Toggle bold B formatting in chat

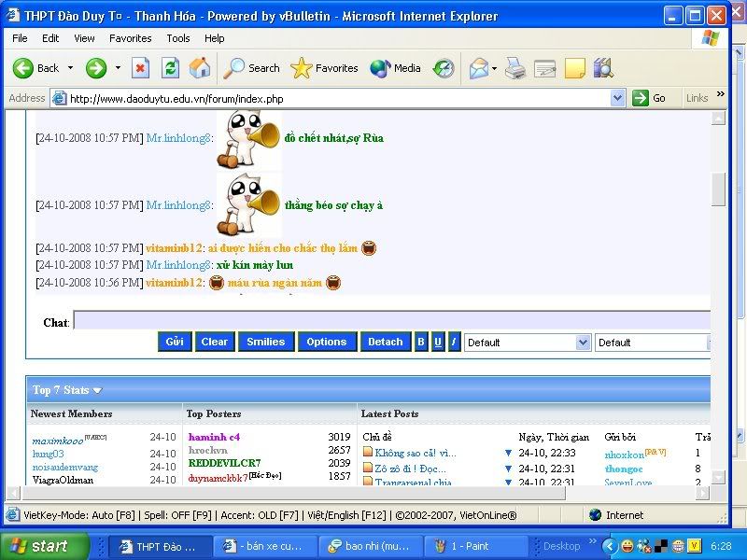pyautogui.click(x=420, y=343)
